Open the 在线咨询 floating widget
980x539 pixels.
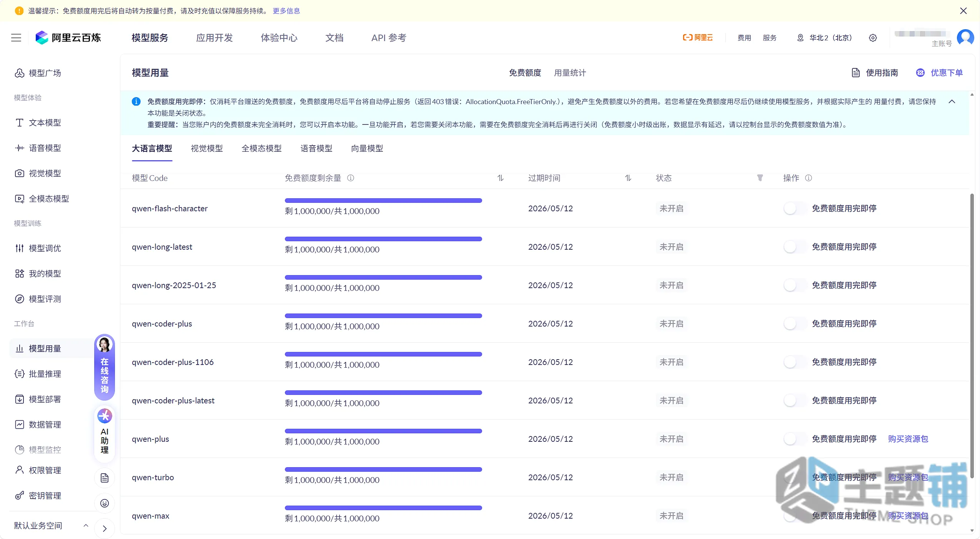click(x=105, y=367)
